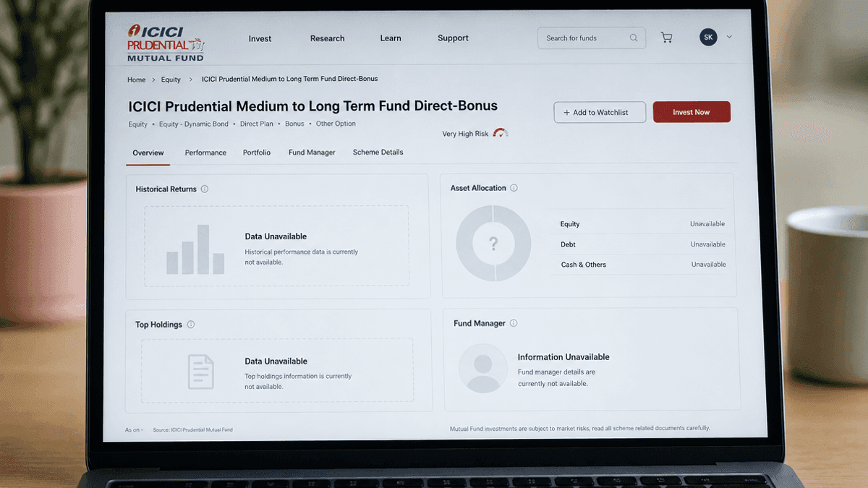Click 'Information Unavailable' text
The height and width of the screenshot is (488, 868).
pyautogui.click(x=563, y=357)
